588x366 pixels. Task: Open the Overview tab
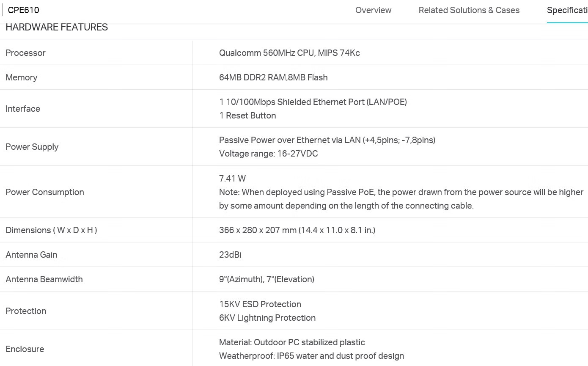(373, 10)
